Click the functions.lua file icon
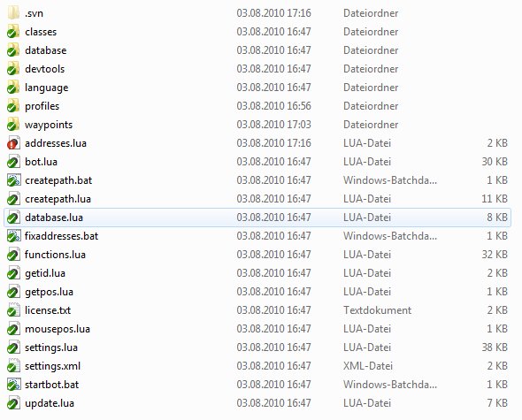This screenshot has height=420, width=522. 13,255
